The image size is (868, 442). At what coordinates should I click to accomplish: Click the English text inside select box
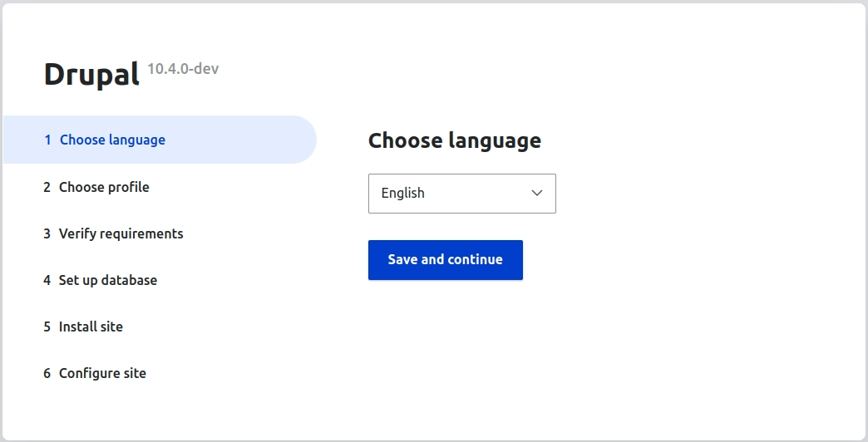coord(403,193)
